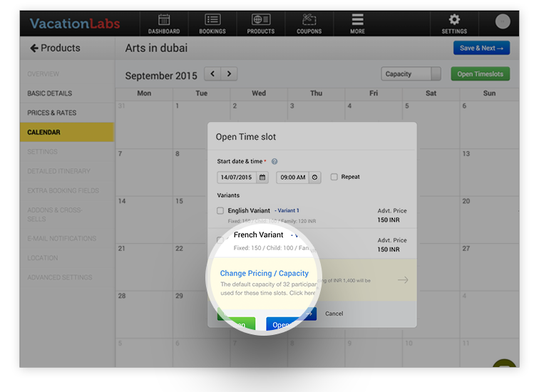Screen dimensions: 539x392
Task: Click Cancel in the dialog
Action: tap(334, 314)
